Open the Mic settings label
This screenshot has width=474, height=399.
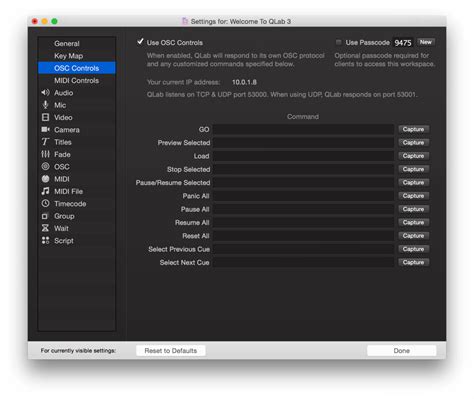tap(60, 105)
